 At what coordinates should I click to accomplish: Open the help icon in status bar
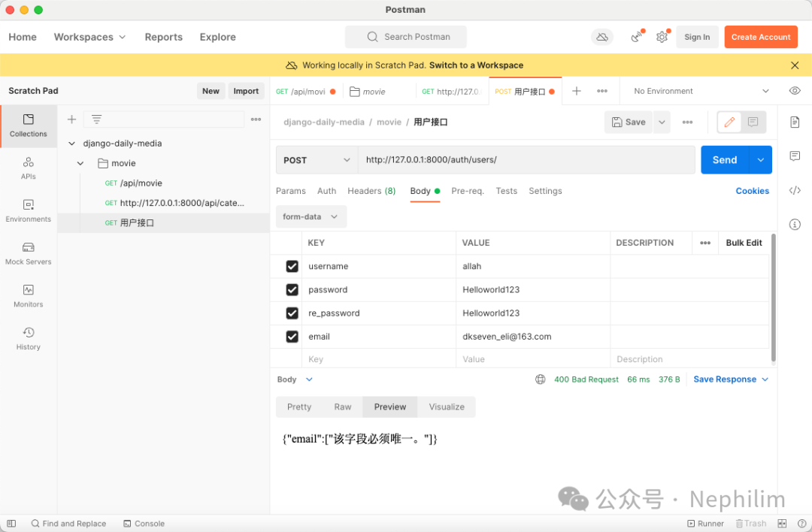(801, 524)
